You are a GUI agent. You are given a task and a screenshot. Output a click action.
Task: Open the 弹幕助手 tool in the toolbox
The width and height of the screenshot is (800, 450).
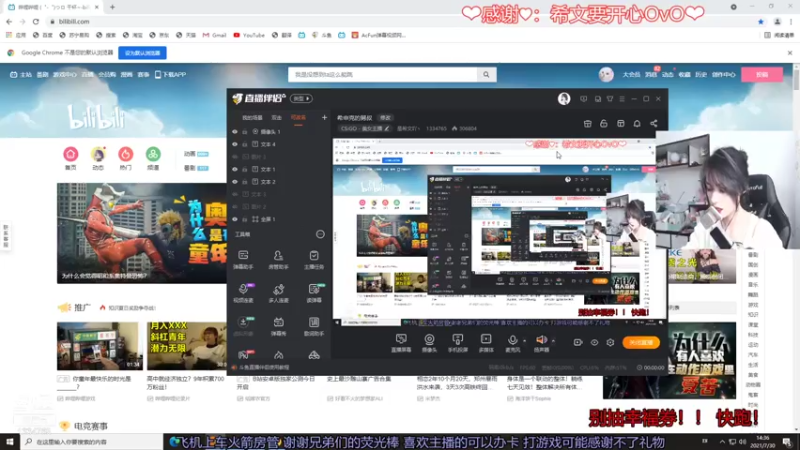243,259
